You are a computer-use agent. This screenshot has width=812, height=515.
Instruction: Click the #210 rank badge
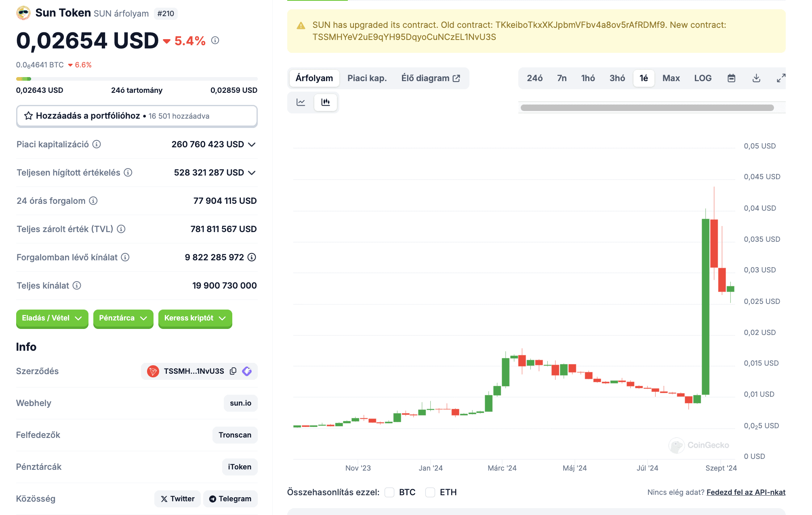click(166, 14)
